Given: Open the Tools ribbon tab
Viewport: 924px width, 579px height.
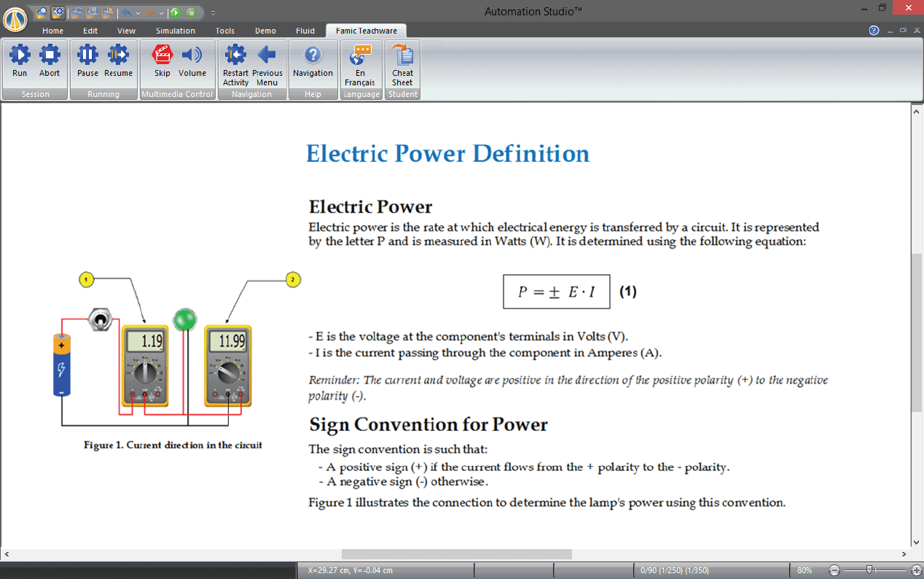Looking at the screenshot, I should coord(225,31).
